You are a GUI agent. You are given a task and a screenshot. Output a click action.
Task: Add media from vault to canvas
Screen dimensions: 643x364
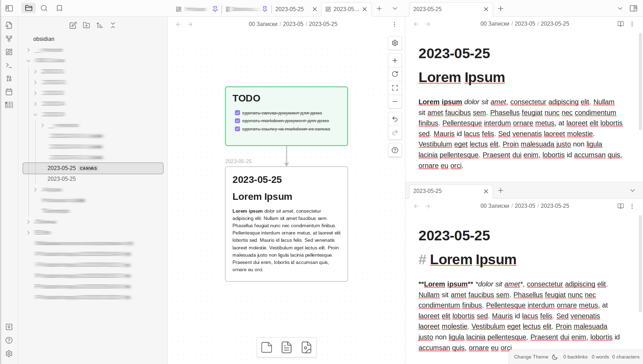(x=307, y=347)
